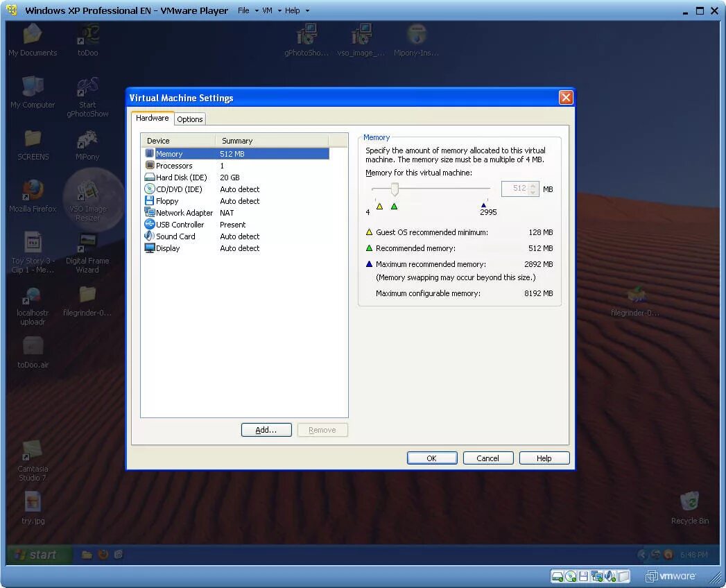Select the CD/DVD (IDE) device icon
Screen dimensions: 726x588
click(149, 189)
